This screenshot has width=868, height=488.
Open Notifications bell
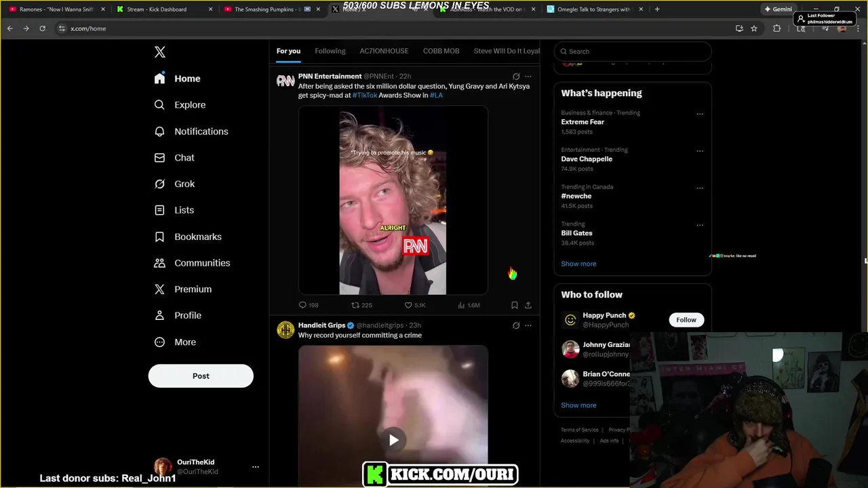click(191, 131)
